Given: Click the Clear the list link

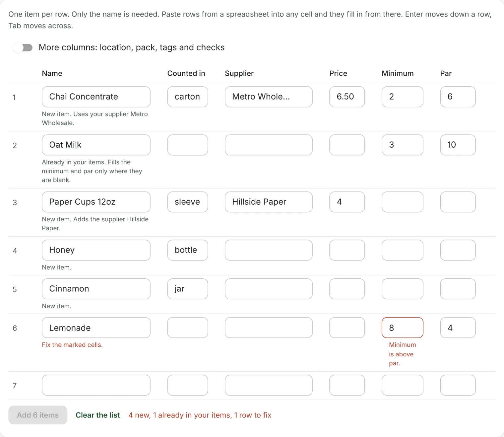Looking at the screenshot, I should 98,415.
